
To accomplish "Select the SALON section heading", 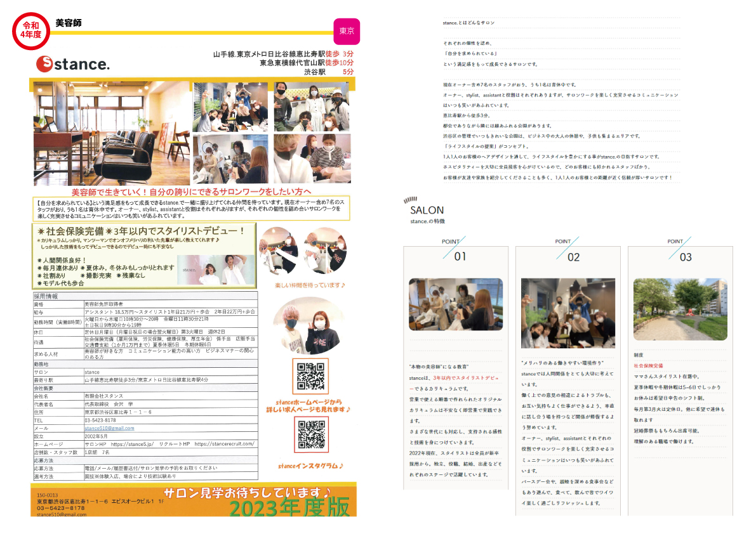I will [427, 211].
